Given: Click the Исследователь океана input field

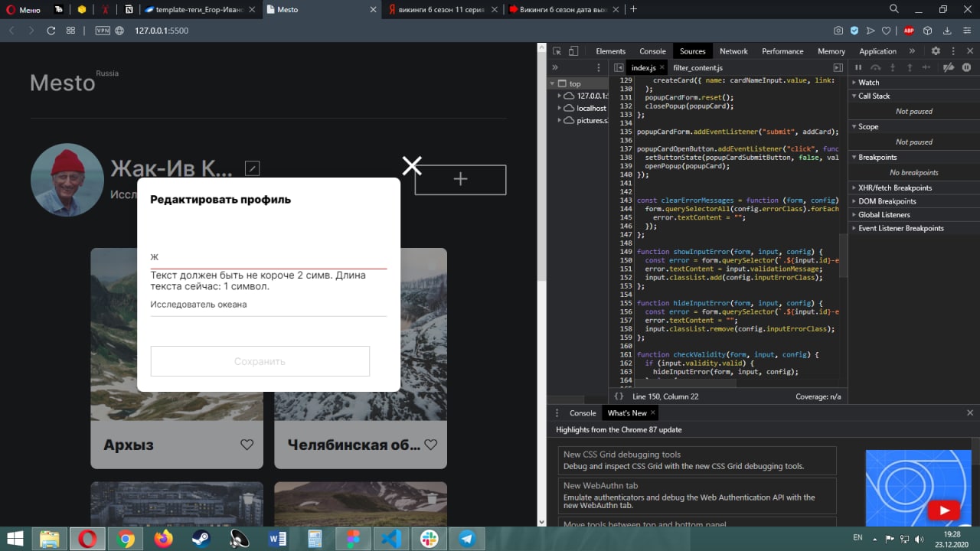Looking at the screenshot, I should point(269,305).
